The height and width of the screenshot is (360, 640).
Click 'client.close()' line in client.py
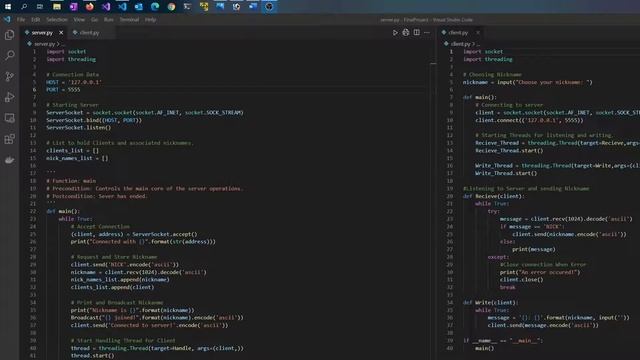[522, 280]
